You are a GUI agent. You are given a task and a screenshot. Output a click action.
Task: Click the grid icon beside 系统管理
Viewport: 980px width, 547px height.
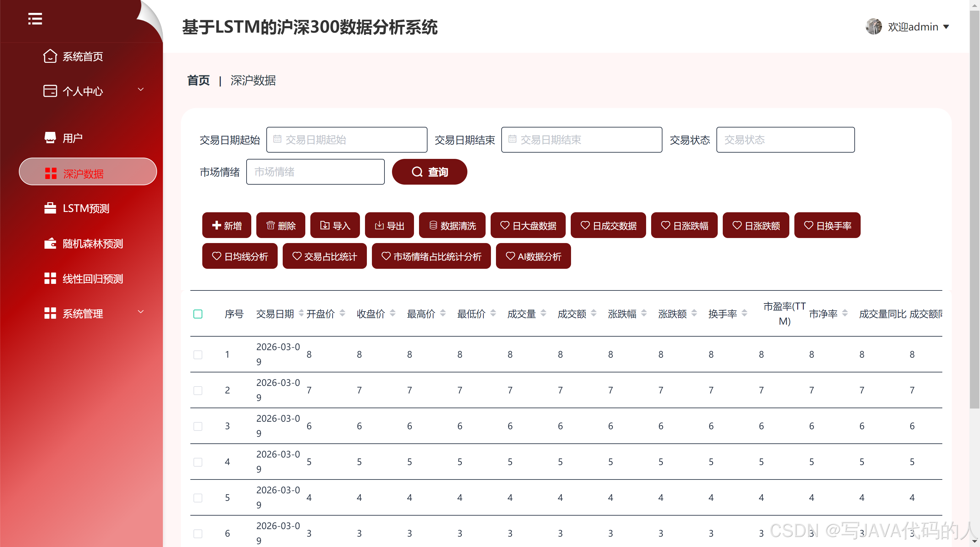tap(50, 313)
